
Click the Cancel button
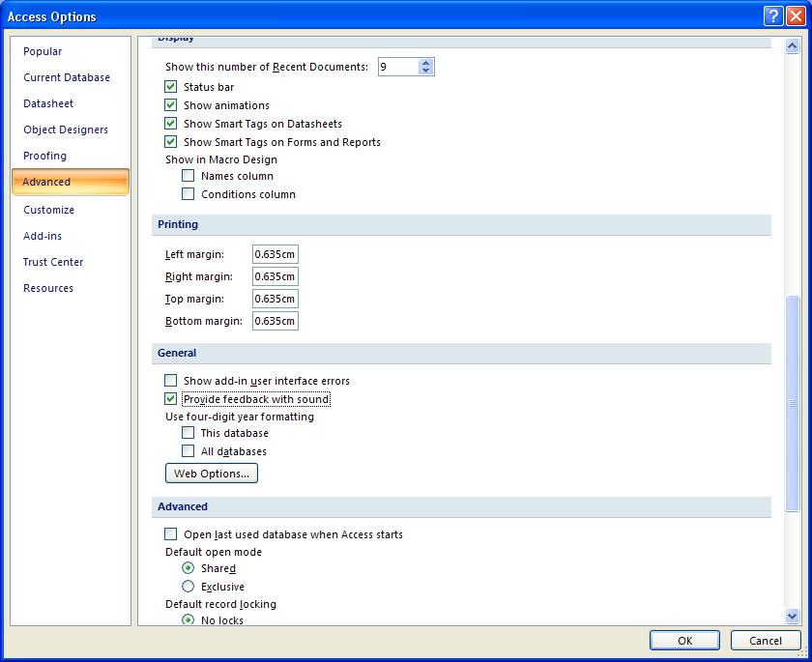pos(766,641)
